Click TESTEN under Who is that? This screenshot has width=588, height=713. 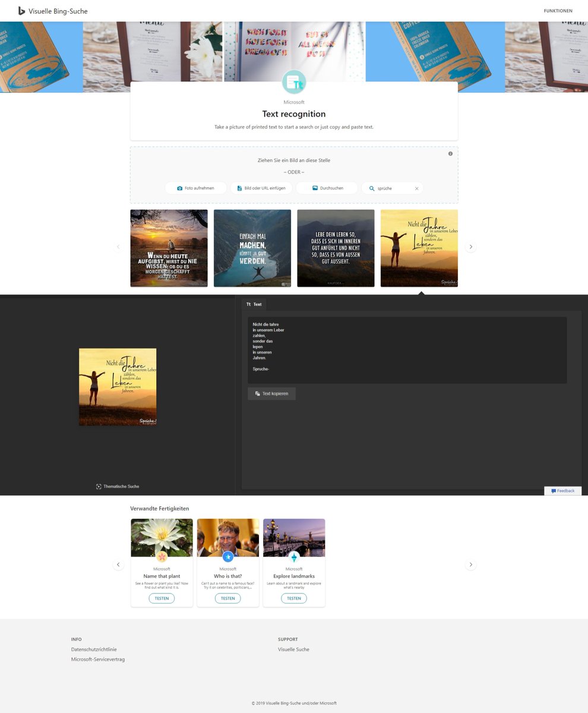point(228,598)
